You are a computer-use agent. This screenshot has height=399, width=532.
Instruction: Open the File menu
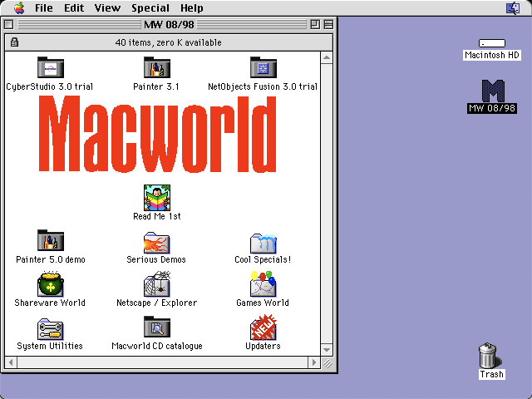(x=44, y=7)
